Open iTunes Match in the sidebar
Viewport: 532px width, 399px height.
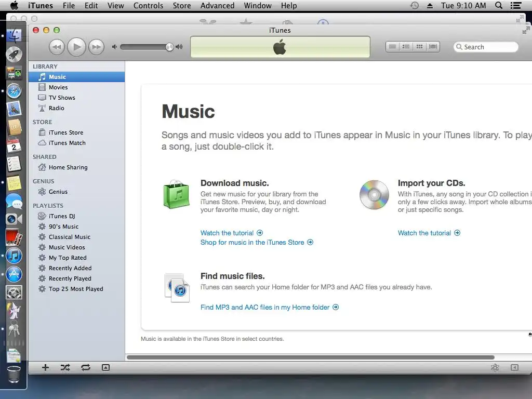click(x=77, y=143)
